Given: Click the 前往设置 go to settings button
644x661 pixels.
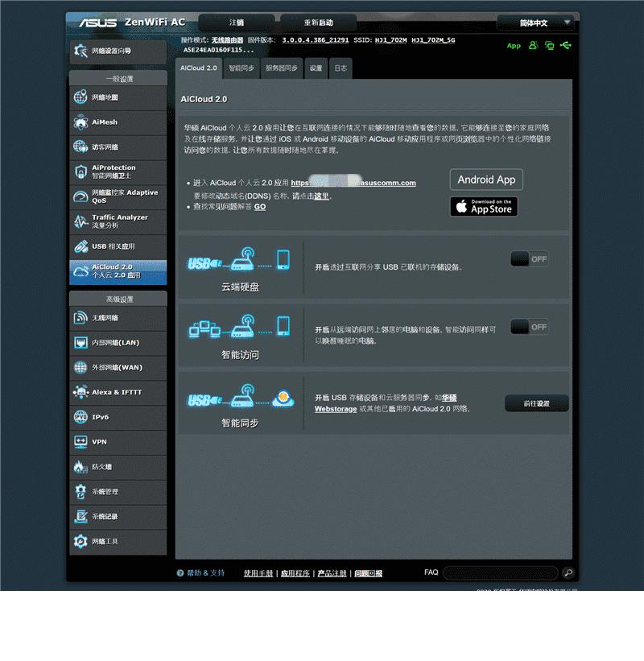Looking at the screenshot, I should pyautogui.click(x=536, y=403).
